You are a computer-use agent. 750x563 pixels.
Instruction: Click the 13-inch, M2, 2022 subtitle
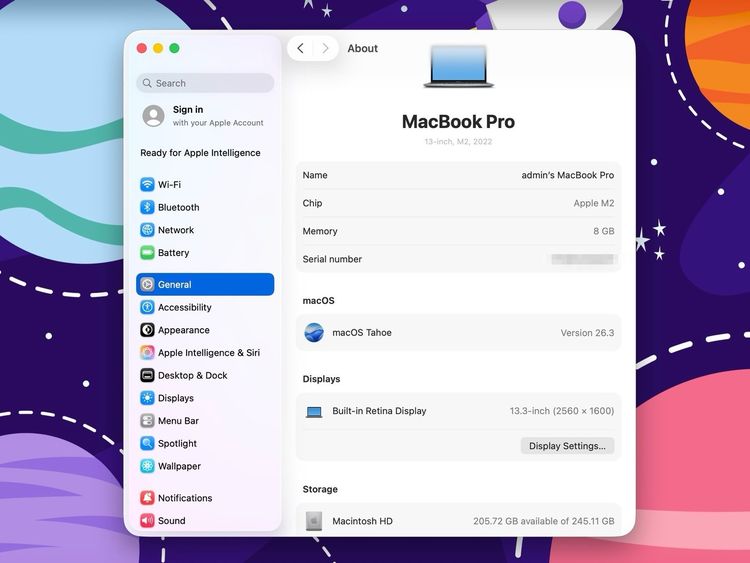458,142
